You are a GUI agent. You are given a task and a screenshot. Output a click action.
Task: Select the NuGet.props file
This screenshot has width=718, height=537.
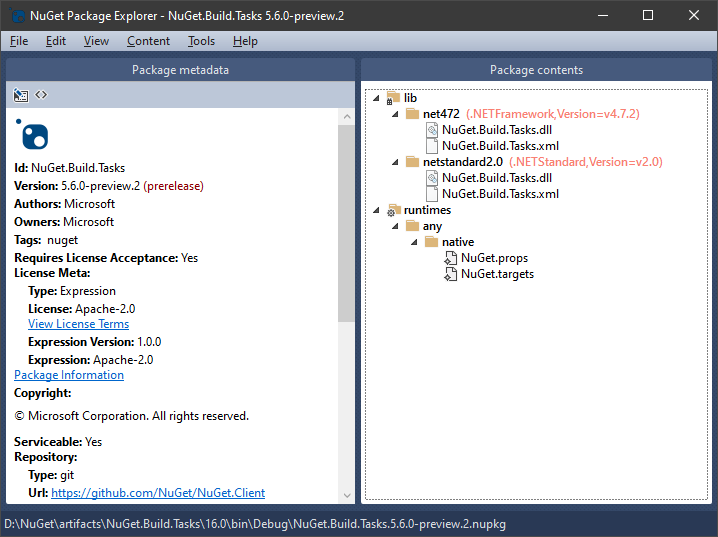(x=495, y=258)
